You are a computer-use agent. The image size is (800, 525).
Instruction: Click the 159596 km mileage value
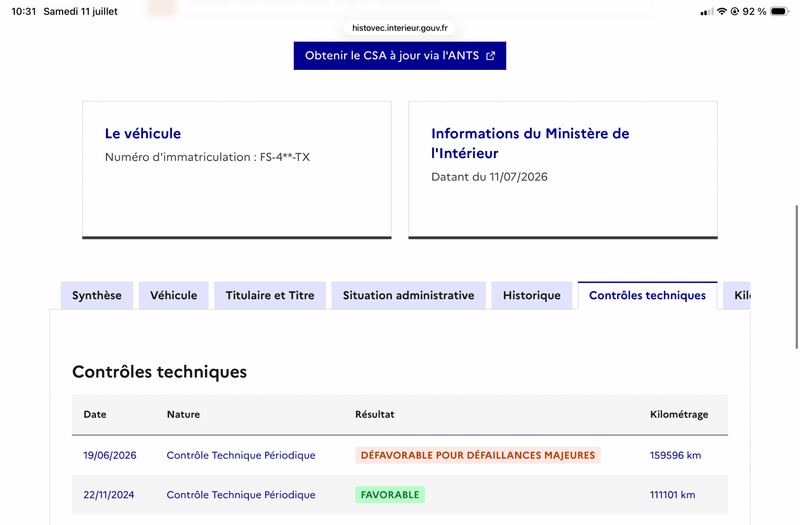pos(676,455)
